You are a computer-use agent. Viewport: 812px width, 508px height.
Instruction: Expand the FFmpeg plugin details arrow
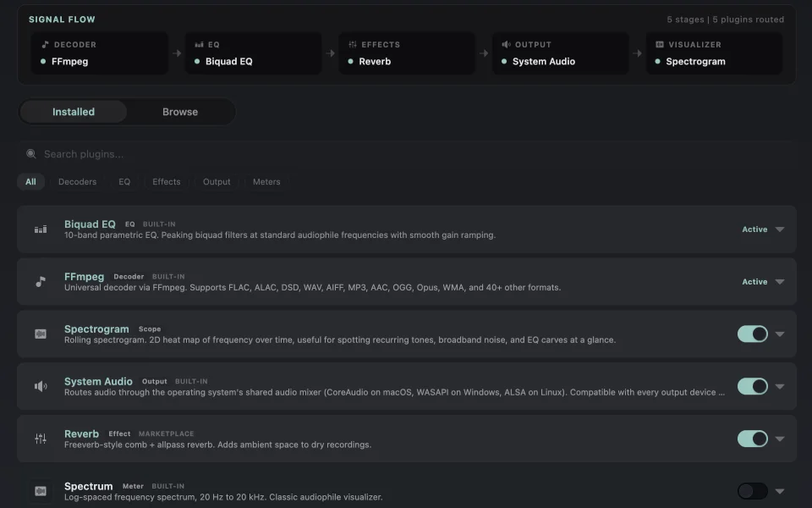(779, 281)
